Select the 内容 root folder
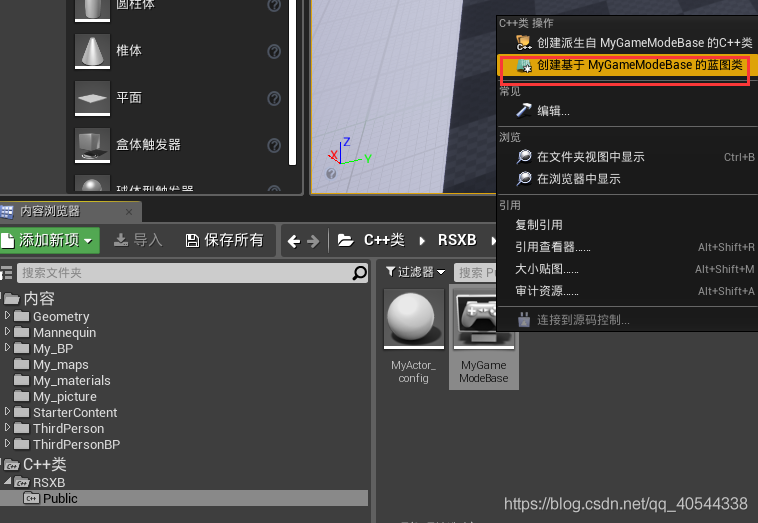Screen dimensions: 758x523 39,299
